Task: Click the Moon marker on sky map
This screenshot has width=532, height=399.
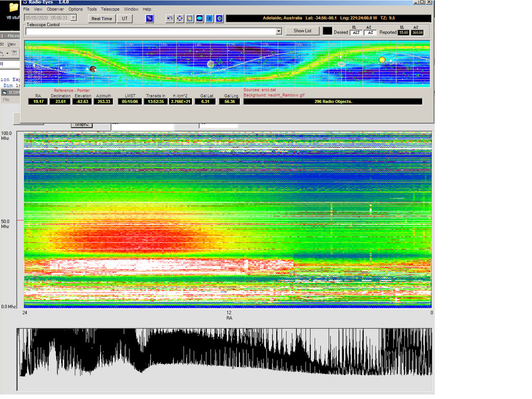Action: click(x=211, y=64)
